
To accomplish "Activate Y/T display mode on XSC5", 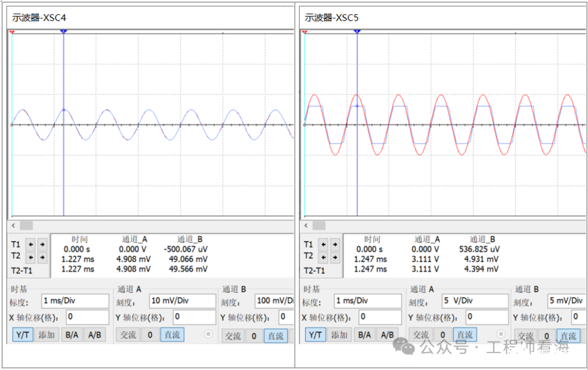I will [x=316, y=336].
